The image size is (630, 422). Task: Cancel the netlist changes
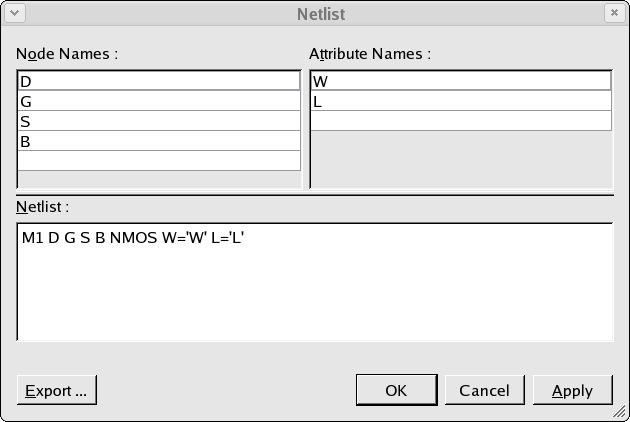[x=485, y=390]
